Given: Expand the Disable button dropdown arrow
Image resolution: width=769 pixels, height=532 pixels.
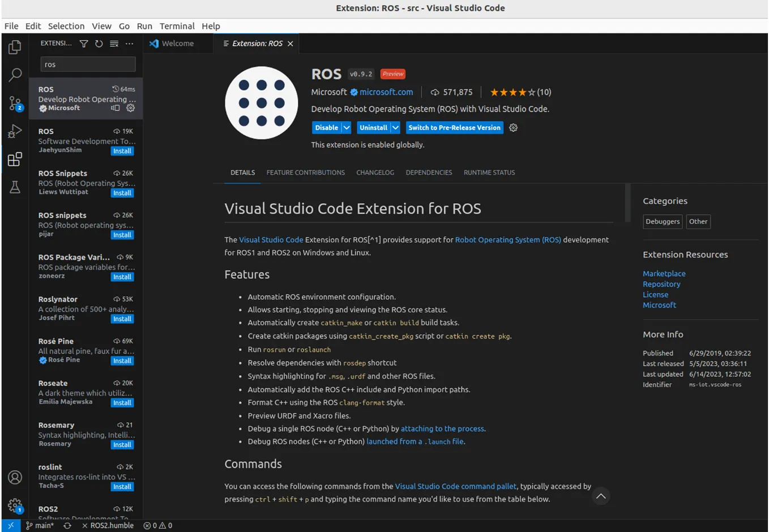Looking at the screenshot, I should [346, 127].
